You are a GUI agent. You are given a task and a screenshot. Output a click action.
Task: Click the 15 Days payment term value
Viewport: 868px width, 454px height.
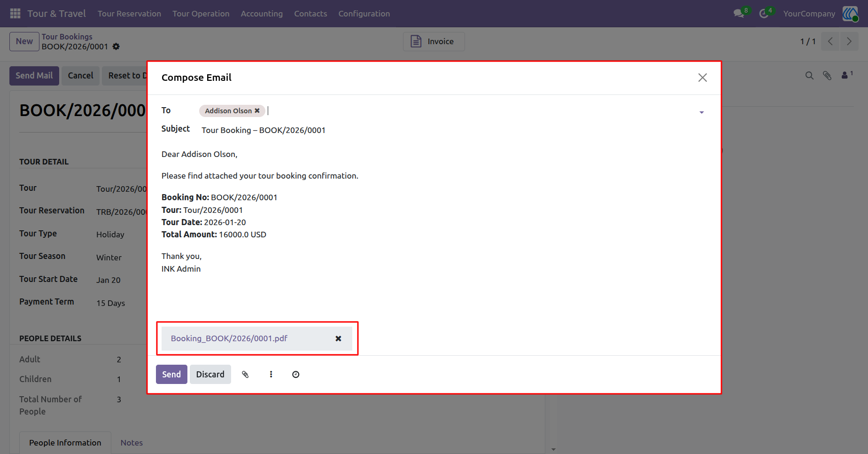point(111,303)
